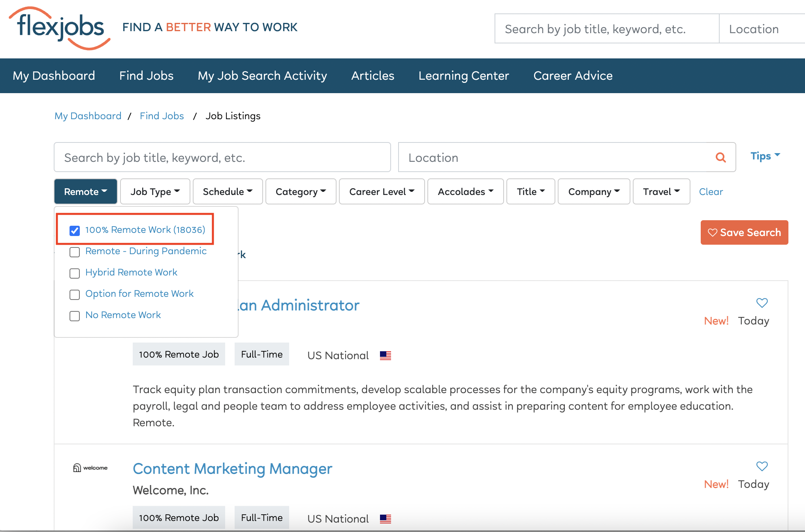
Task: Expand the Tips dropdown
Action: click(x=765, y=156)
